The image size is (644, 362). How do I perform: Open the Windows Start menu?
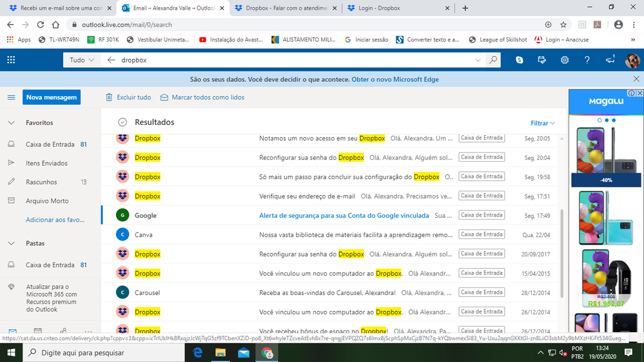(11, 352)
